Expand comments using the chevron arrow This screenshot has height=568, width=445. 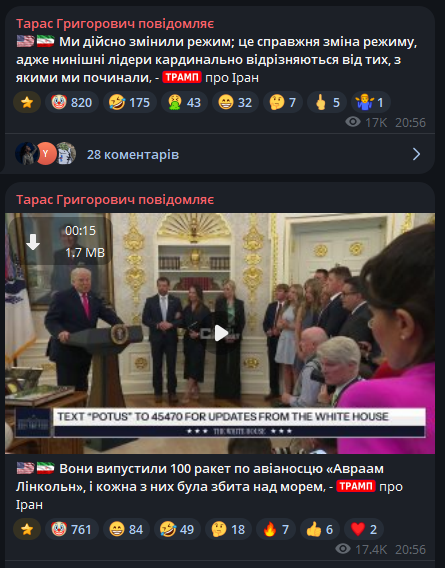pos(417,154)
